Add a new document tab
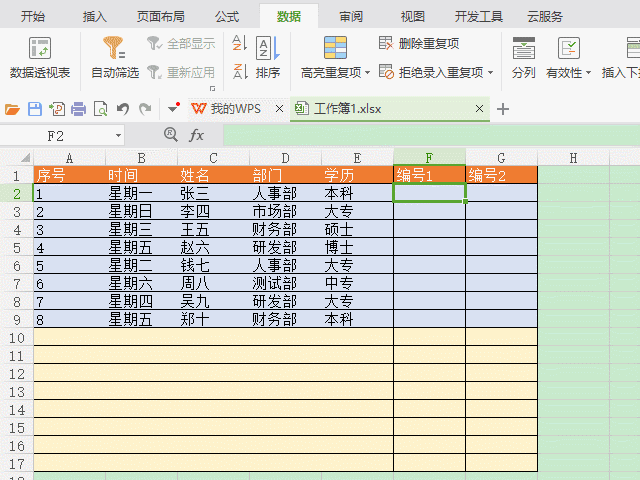Viewport: 640px width, 480px height. (503, 109)
